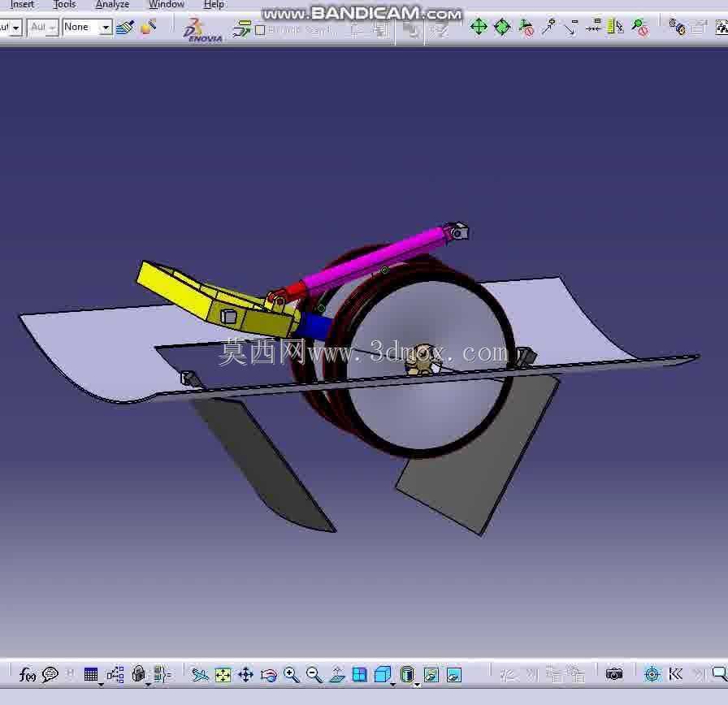
Task: Toggle the checkbox next to the Update icon
Action: 260,30
